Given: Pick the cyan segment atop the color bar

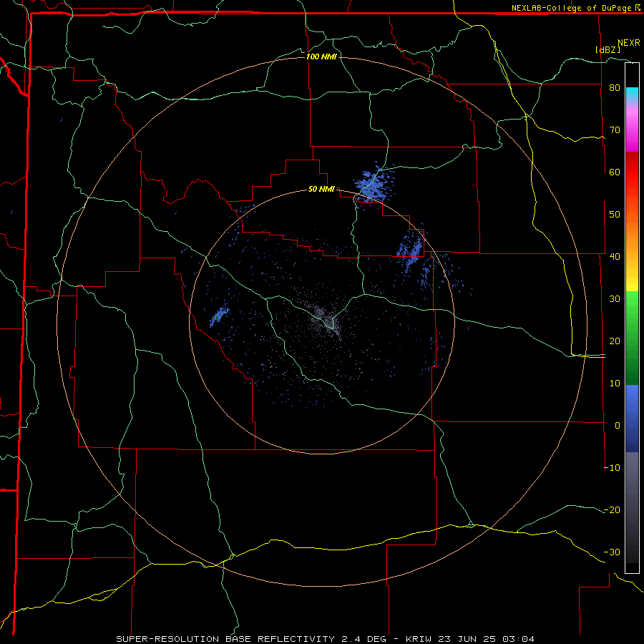Looking at the screenshot, I should [x=632, y=94].
